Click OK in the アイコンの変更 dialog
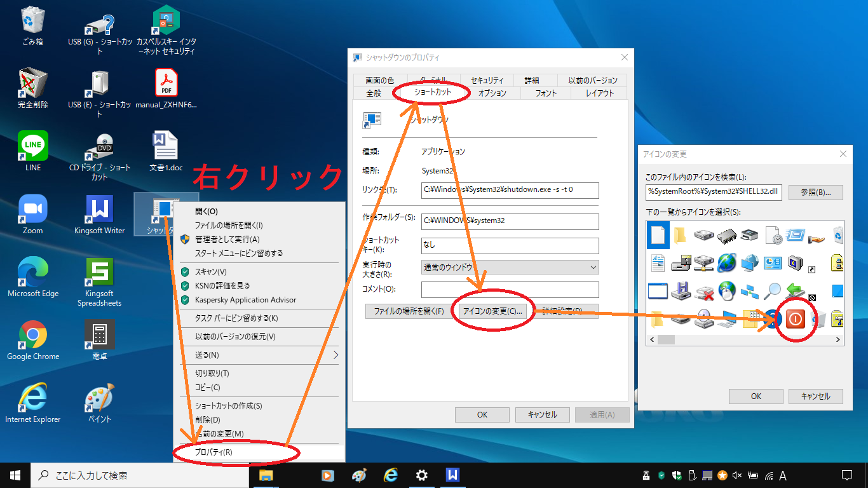 [x=756, y=396]
